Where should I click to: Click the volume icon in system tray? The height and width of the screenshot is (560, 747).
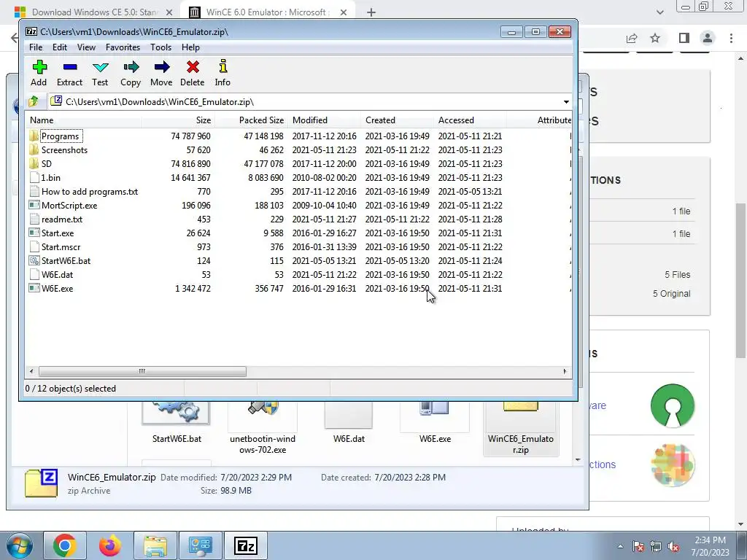coord(673,547)
